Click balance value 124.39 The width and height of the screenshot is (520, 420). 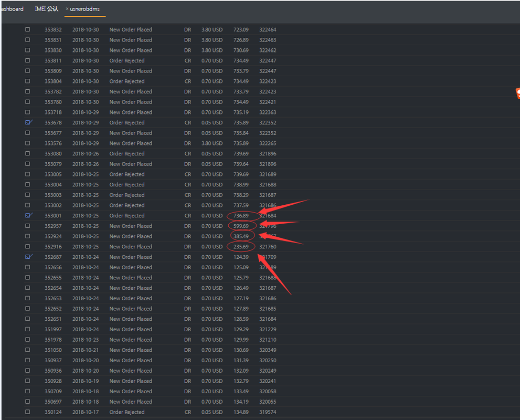(241, 257)
